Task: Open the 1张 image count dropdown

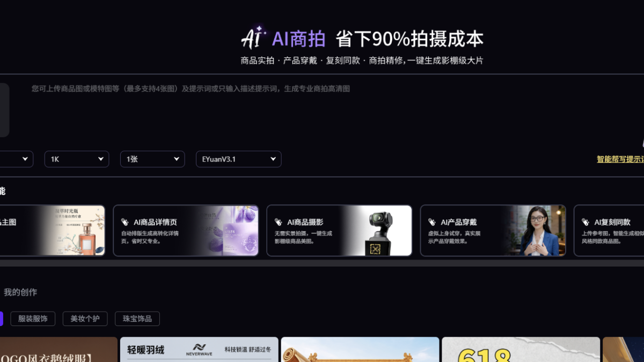Action: [x=152, y=159]
